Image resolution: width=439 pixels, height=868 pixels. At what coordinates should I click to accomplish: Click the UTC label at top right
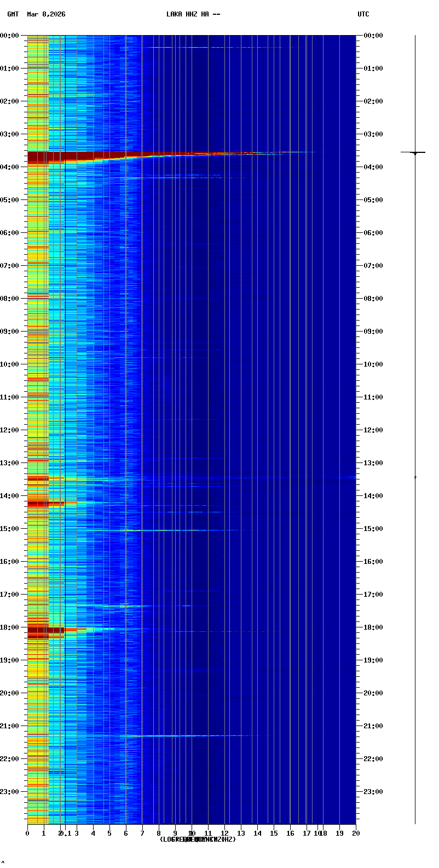(363, 14)
